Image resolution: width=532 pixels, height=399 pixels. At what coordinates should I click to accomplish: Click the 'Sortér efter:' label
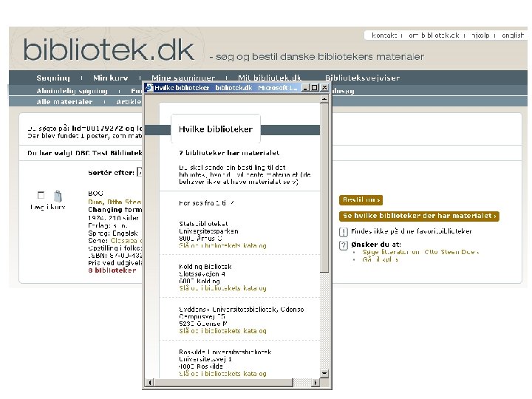point(112,173)
